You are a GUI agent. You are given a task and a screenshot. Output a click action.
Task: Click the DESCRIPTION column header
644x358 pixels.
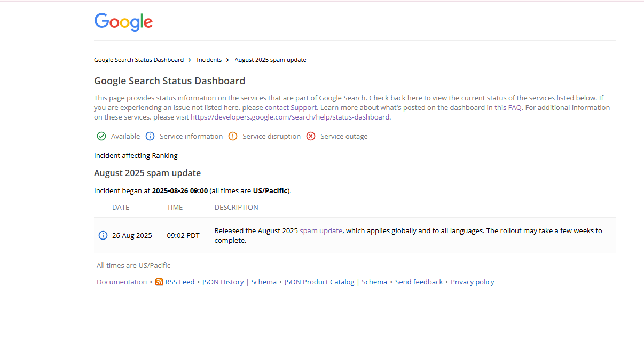point(237,207)
